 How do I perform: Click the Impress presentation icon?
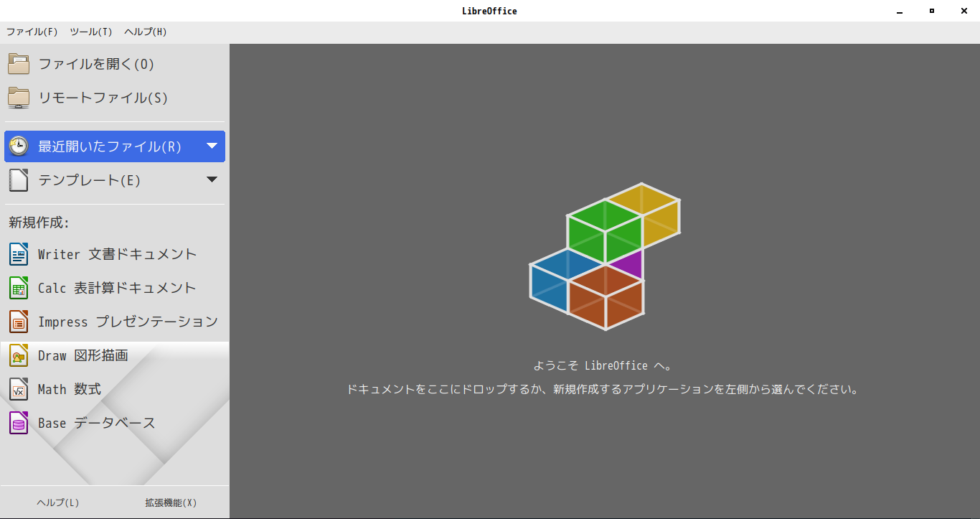[x=19, y=322]
